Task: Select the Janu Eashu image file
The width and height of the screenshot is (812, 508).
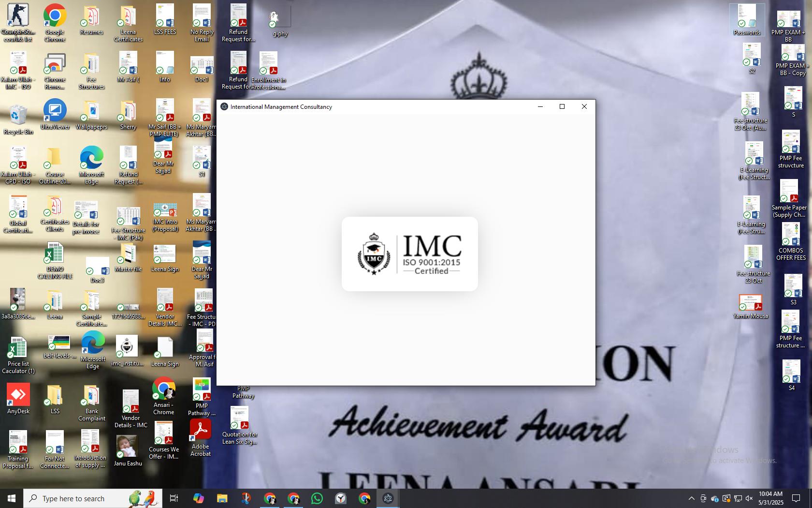Action: pyautogui.click(x=128, y=450)
